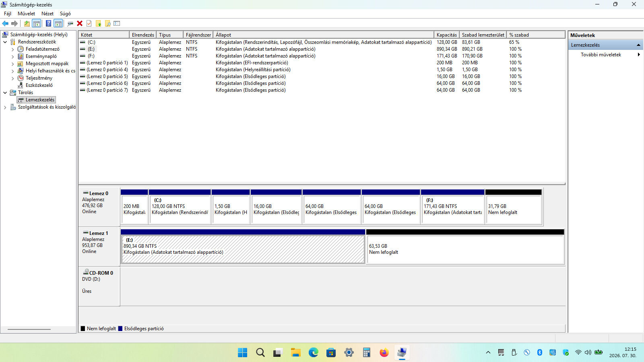Sort by Kapacitás column header
Screen dimensions: 644x362
click(447, 35)
